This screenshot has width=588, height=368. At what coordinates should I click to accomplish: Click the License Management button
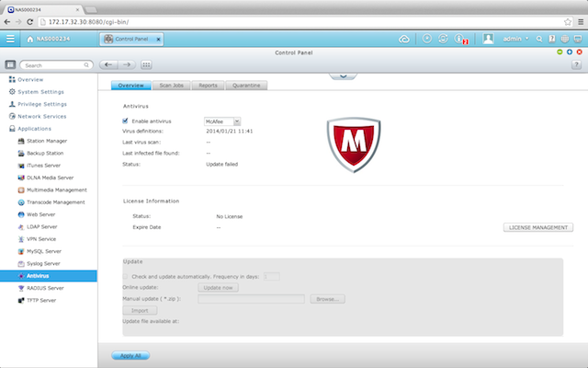(538, 226)
